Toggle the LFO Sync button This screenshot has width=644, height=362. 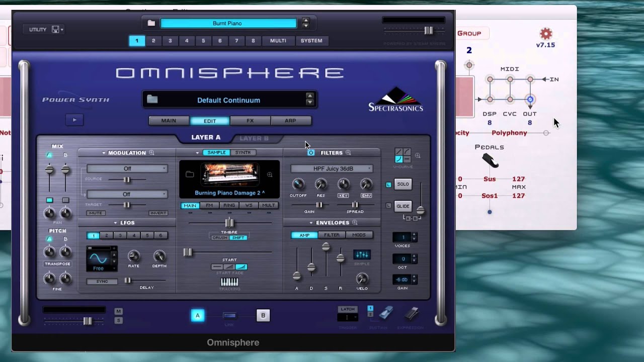click(x=102, y=282)
